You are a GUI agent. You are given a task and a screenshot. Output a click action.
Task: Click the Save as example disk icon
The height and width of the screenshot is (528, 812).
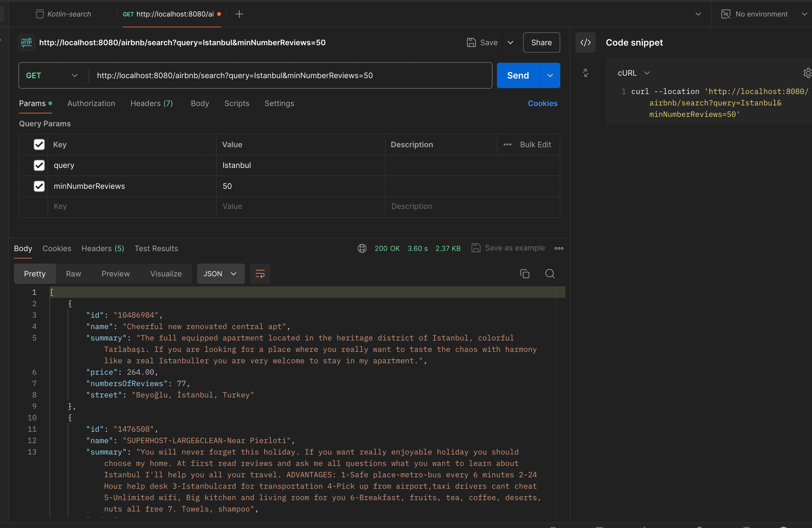pyautogui.click(x=476, y=248)
